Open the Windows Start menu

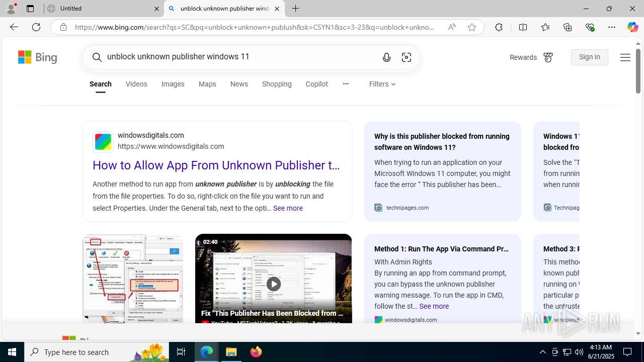click(x=12, y=352)
